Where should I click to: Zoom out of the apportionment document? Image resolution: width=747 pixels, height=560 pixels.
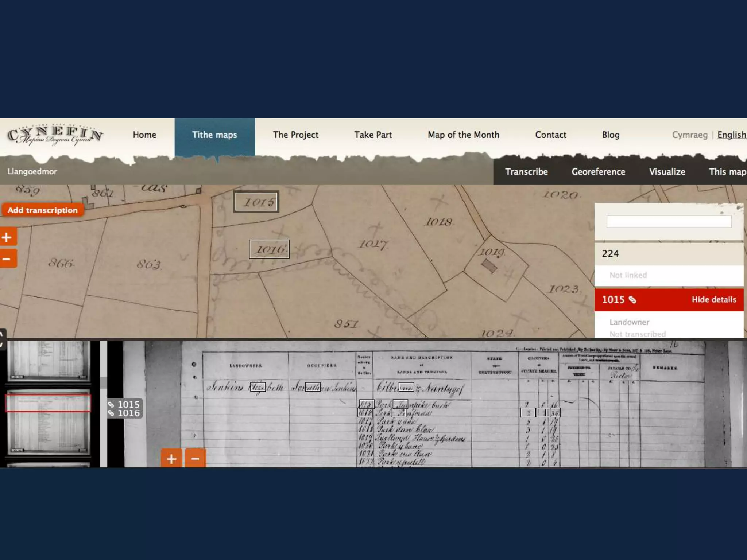[x=195, y=459]
